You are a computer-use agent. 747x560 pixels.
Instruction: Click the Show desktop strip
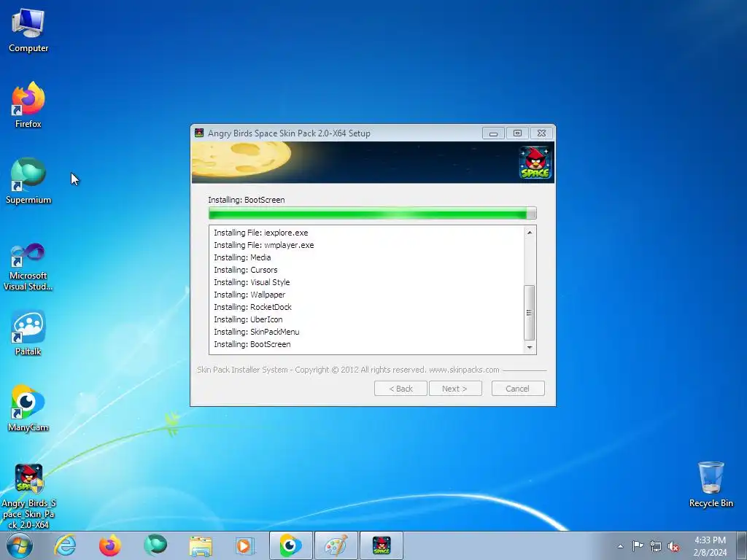[742, 545]
